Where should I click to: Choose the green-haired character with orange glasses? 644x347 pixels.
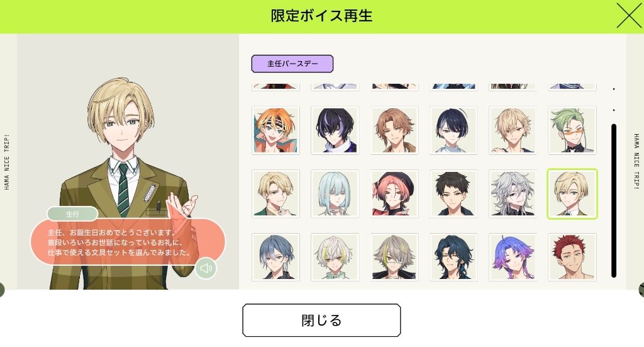[572, 130]
